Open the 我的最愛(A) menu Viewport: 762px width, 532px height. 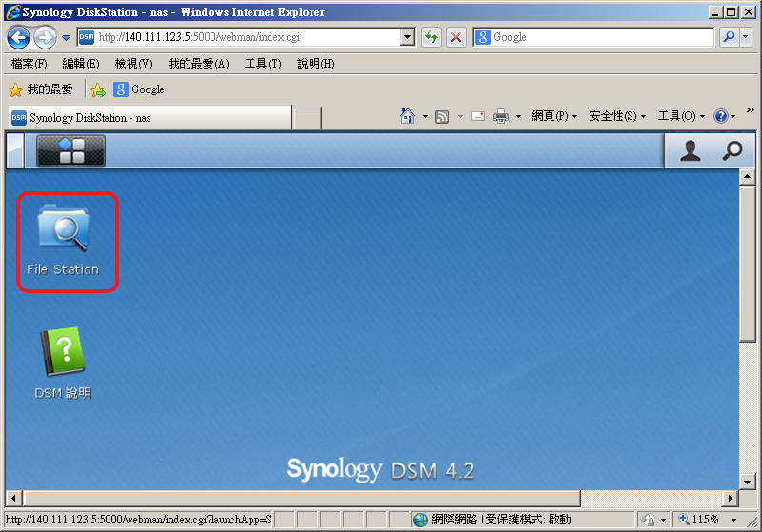198,64
